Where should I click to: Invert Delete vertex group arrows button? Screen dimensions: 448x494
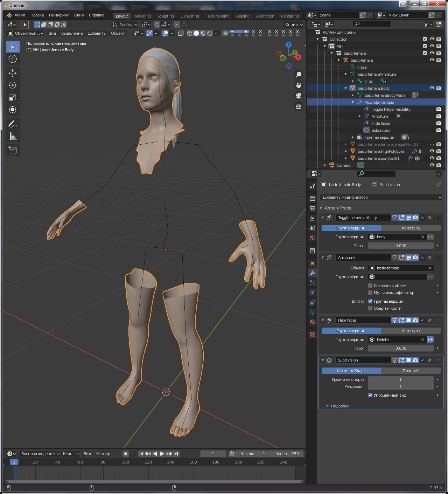coord(430,339)
